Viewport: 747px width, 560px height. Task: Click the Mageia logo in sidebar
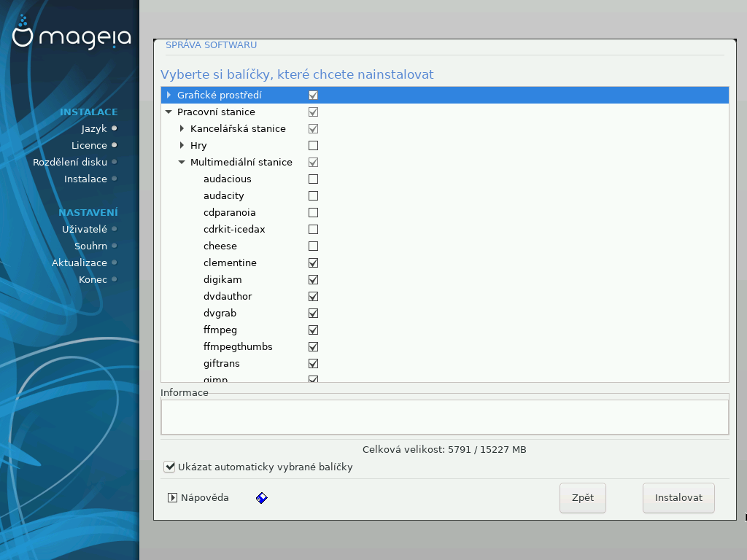[71, 32]
